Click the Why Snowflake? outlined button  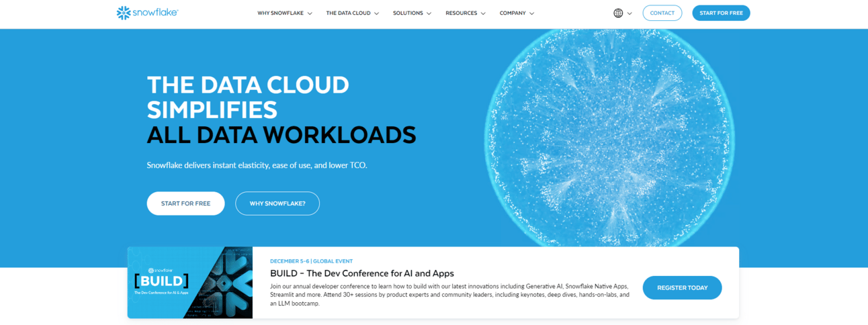click(277, 203)
